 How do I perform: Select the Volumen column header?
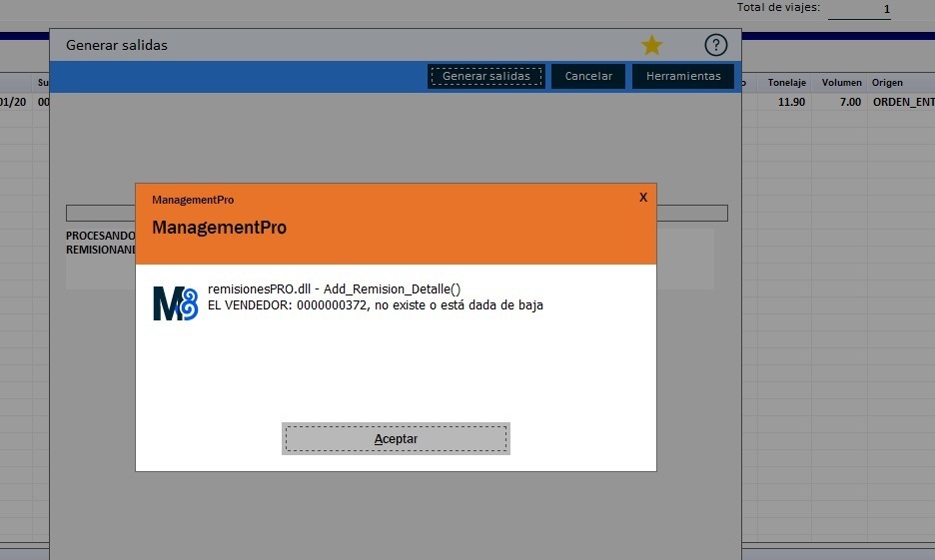(841, 83)
